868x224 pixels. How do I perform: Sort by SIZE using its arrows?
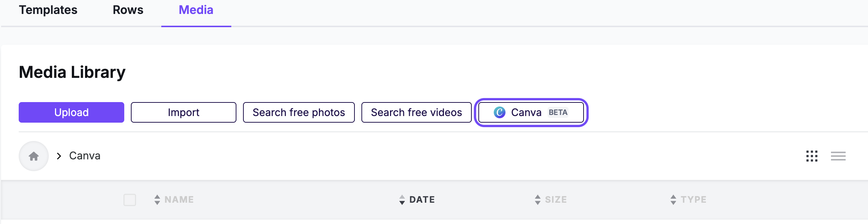click(x=538, y=200)
